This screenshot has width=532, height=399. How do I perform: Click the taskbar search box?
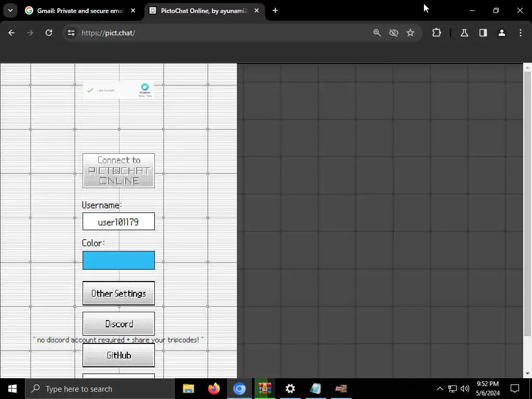(x=100, y=389)
